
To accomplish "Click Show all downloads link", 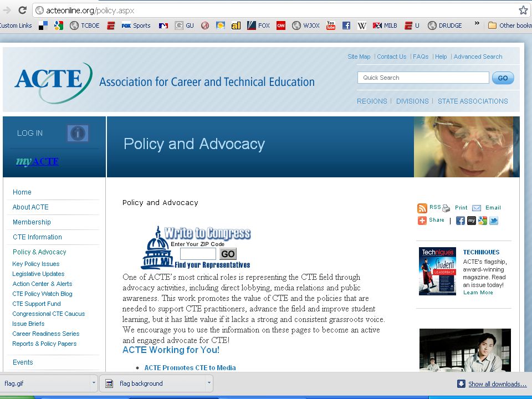I will [498, 383].
